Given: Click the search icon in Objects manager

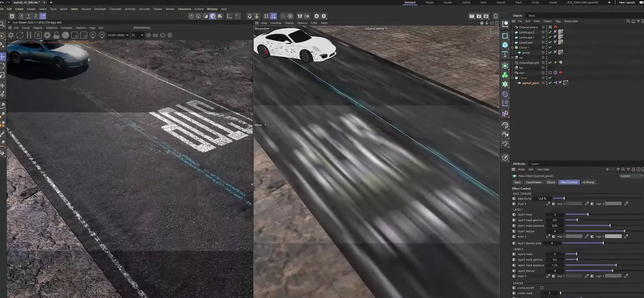Looking at the screenshot, I should (628, 21).
